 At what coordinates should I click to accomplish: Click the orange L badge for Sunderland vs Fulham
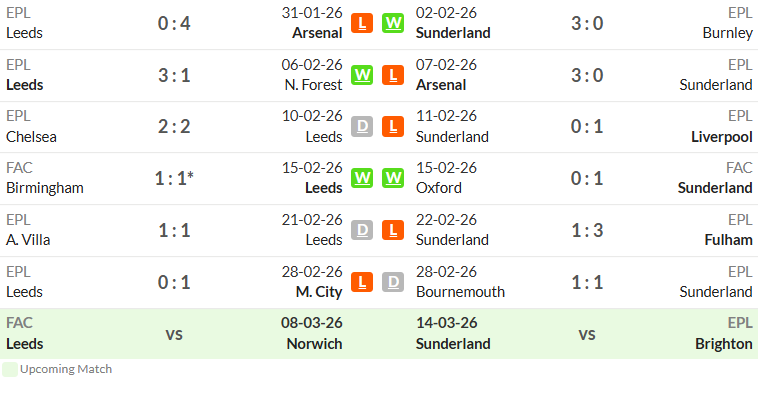point(393,230)
